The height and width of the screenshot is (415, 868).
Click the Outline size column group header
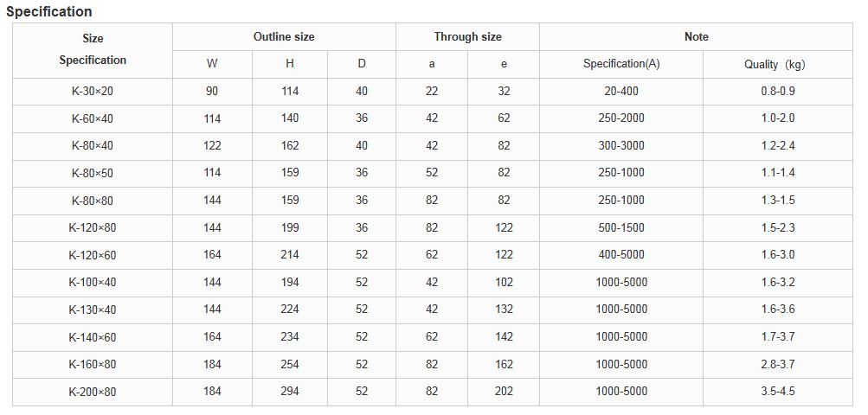284,37
